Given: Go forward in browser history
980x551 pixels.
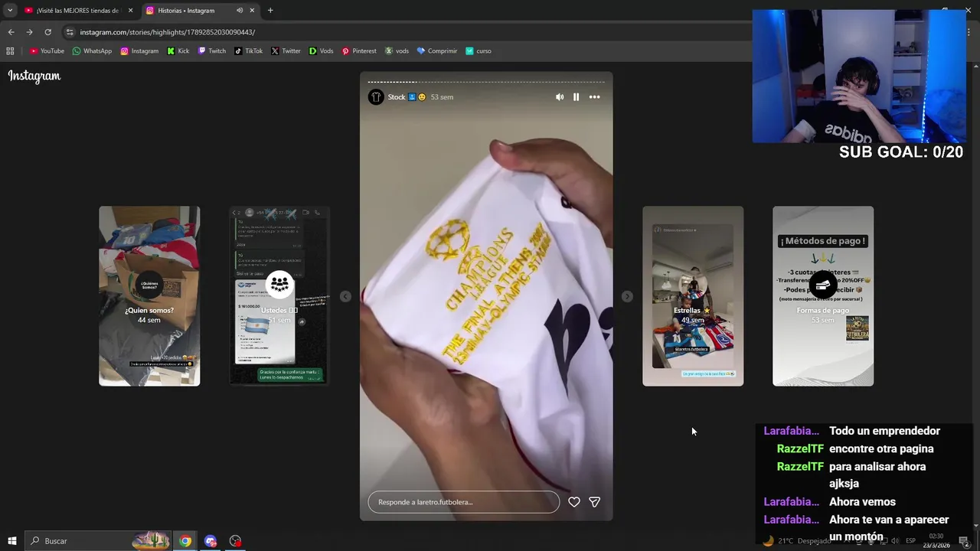Looking at the screenshot, I should coord(29,32).
